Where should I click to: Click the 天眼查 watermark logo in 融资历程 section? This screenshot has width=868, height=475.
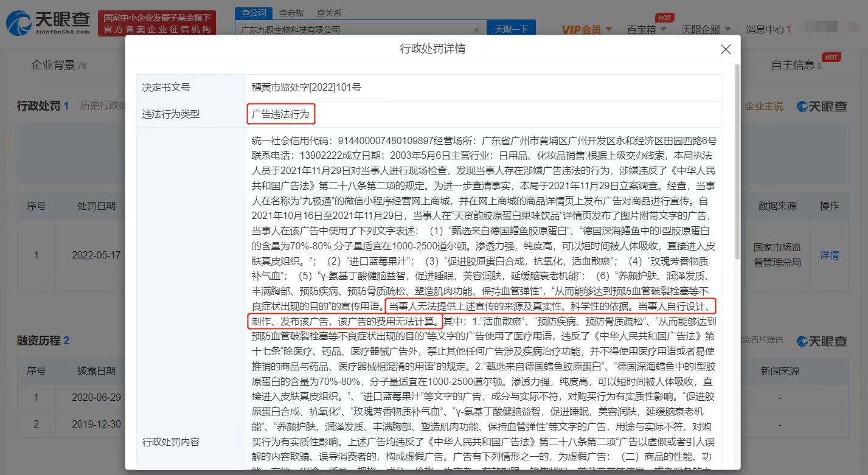(822, 341)
